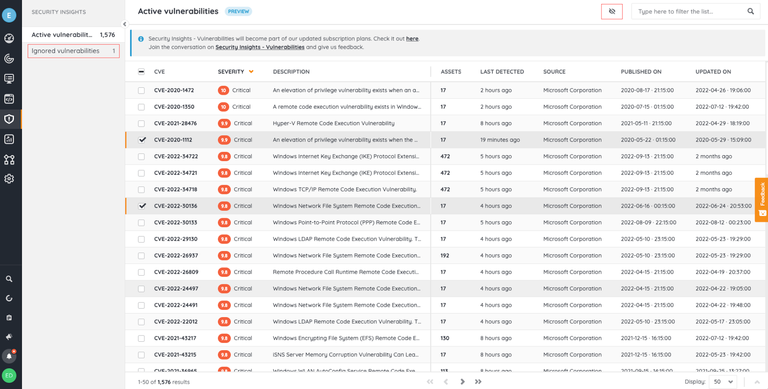Select Ignored vulnerabilities in side panel
This screenshot has width=768, height=389.
click(73, 51)
